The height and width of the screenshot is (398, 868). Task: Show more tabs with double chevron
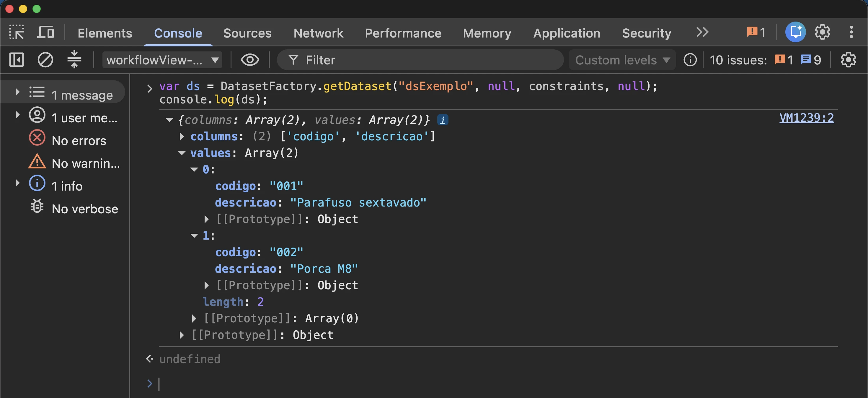(702, 33)
